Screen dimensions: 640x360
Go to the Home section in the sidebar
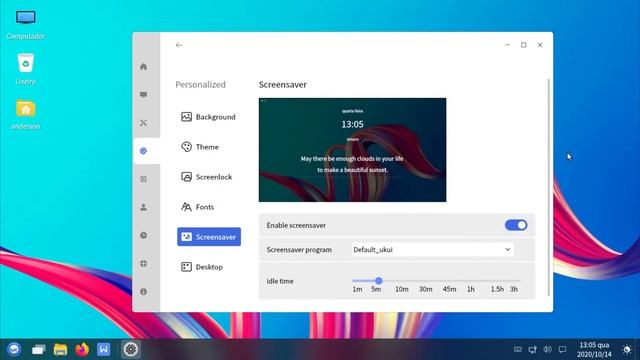click(x=143, y=67)
